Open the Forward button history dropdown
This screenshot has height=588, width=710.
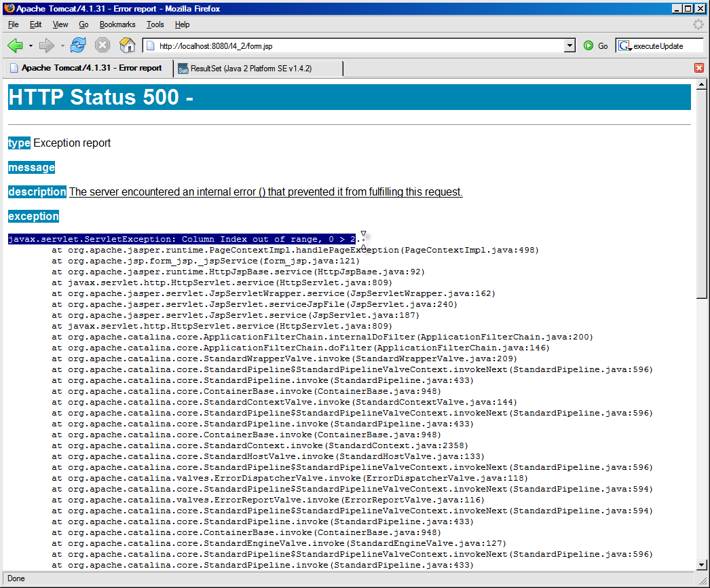[x=62, y=46]
